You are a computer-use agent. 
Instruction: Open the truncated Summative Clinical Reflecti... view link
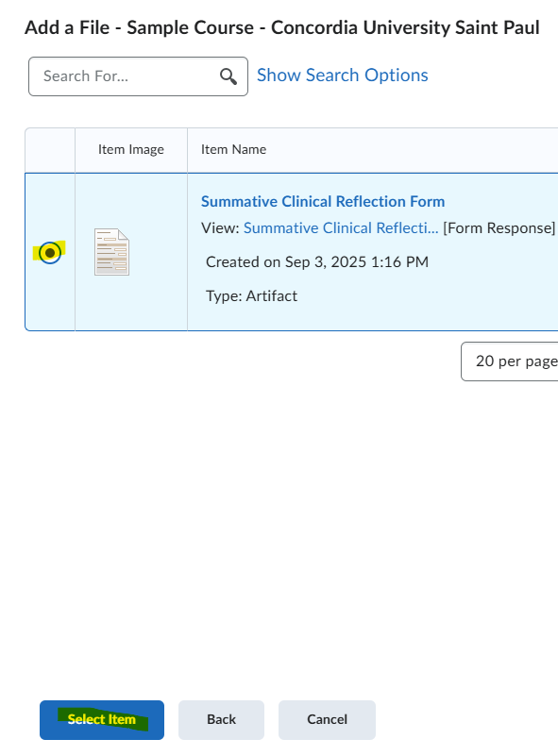341,228
